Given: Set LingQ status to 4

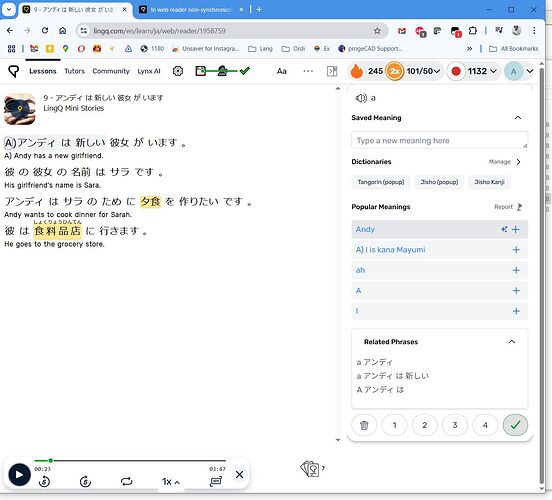Looking at the screenshot, I should (x=485, y=425).
